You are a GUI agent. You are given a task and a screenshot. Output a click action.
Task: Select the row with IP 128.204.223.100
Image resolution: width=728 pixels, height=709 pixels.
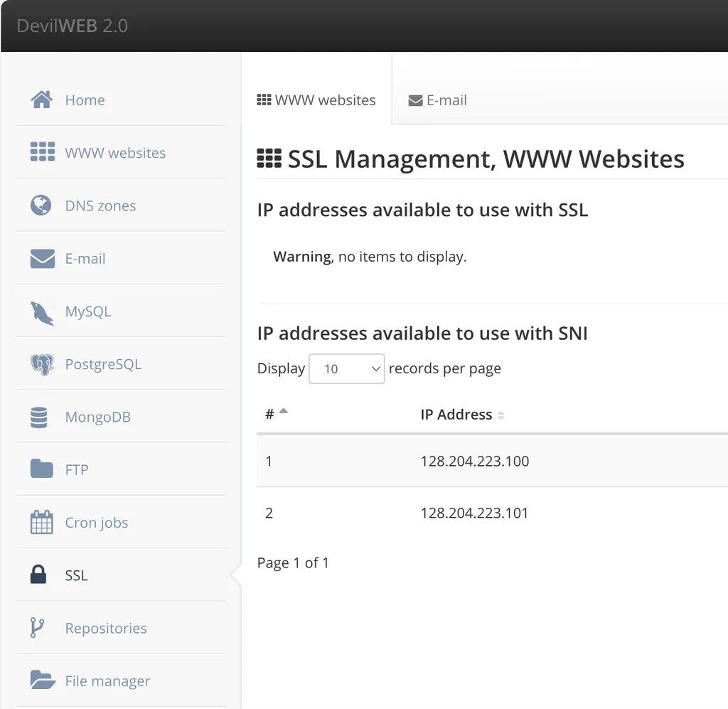(x=475, y=461)
